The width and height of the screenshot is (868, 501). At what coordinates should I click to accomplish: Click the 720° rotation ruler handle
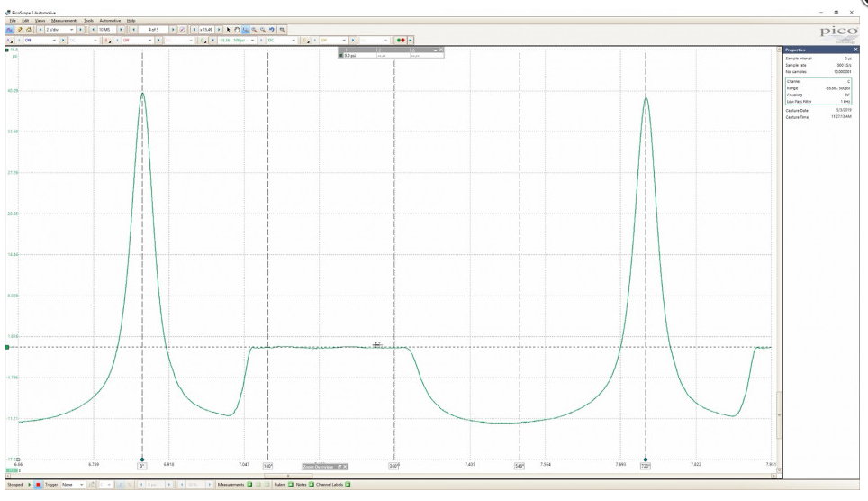pyautogui.click(x=645, y=460)
